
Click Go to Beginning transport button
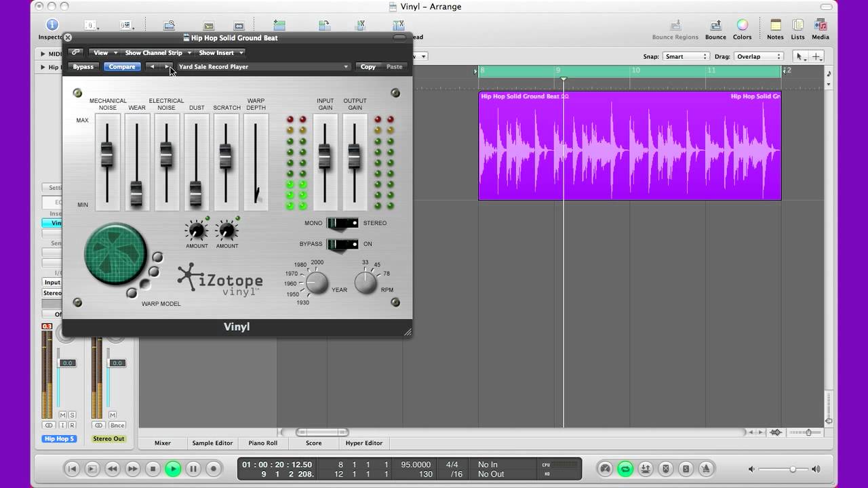pos(72,468)
